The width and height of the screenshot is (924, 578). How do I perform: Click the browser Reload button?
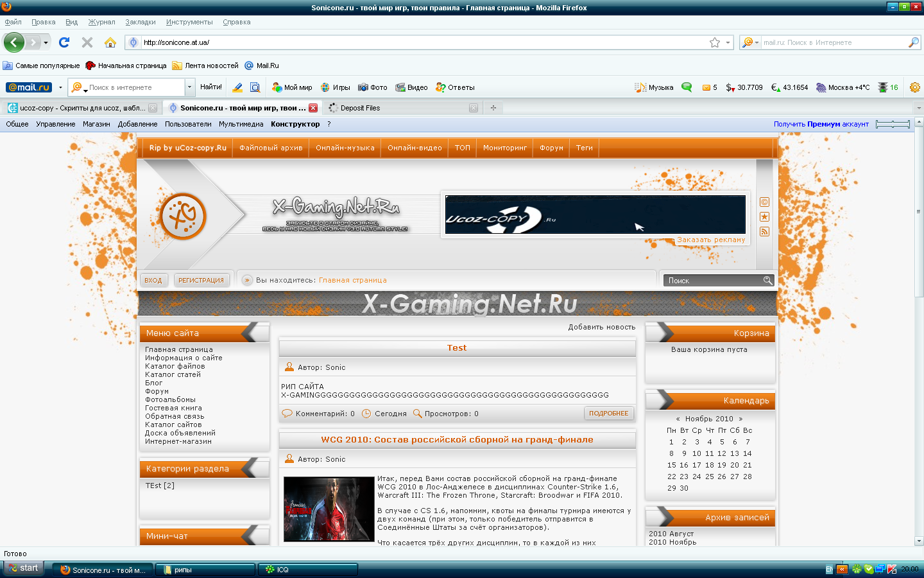click(x=64, y=42)
